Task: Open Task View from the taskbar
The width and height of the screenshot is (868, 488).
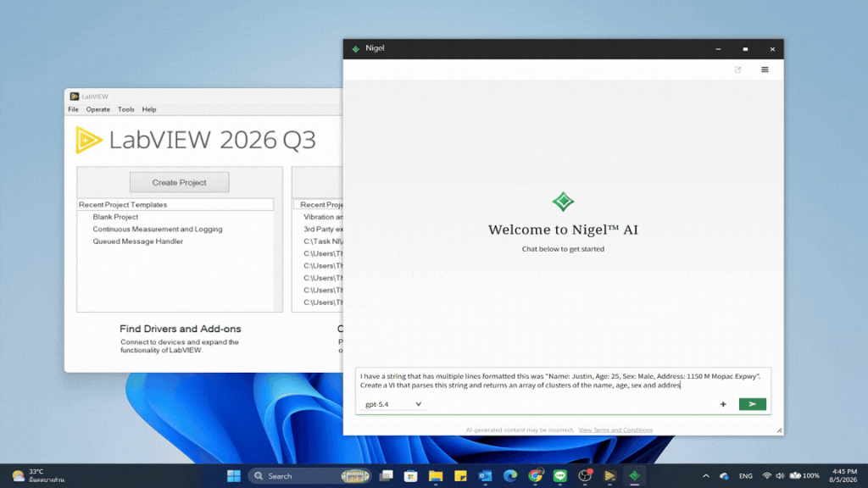Action: coord(386,476)
